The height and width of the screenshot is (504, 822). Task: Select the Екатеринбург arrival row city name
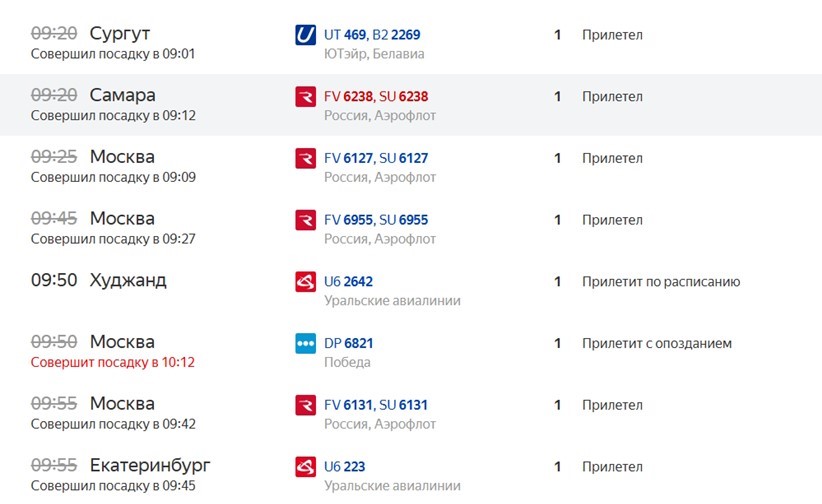150,466
